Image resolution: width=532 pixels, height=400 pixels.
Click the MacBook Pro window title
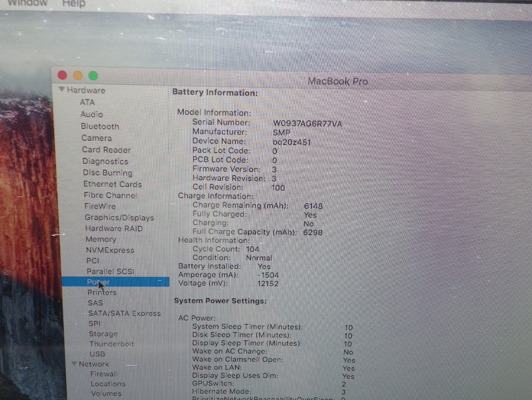(x=338, y=81)
